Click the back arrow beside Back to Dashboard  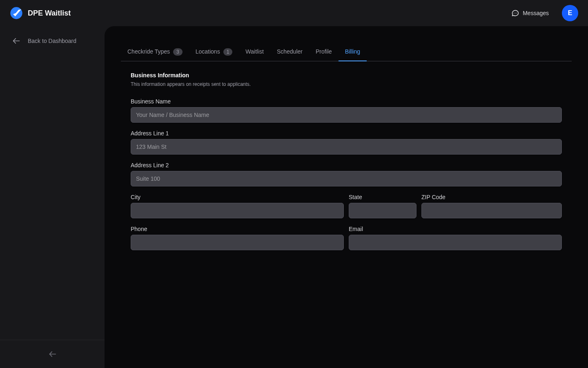coord(16,41)
